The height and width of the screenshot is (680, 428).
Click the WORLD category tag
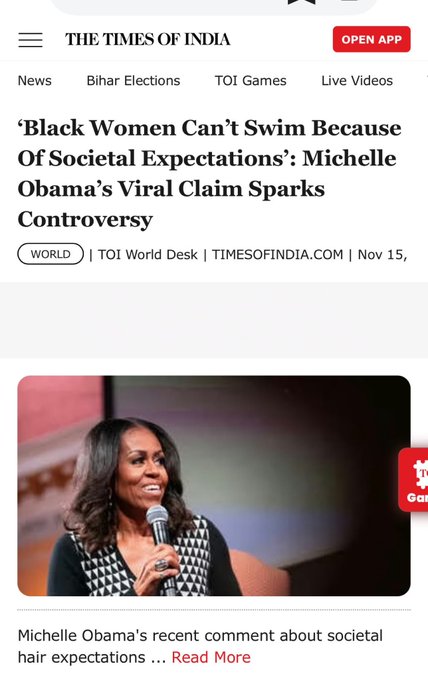coord(51,254)
